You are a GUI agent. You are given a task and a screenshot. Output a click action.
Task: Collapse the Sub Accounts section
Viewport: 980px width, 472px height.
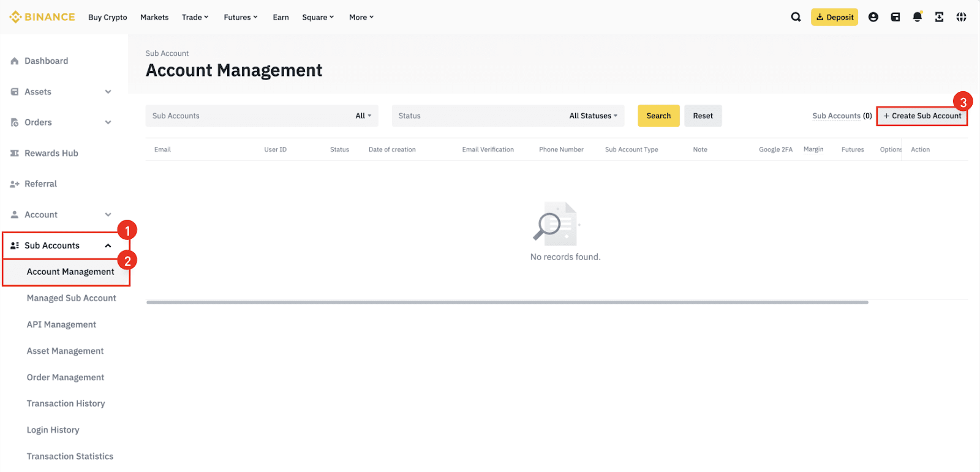pyautogui.click(x=108, y=245)
